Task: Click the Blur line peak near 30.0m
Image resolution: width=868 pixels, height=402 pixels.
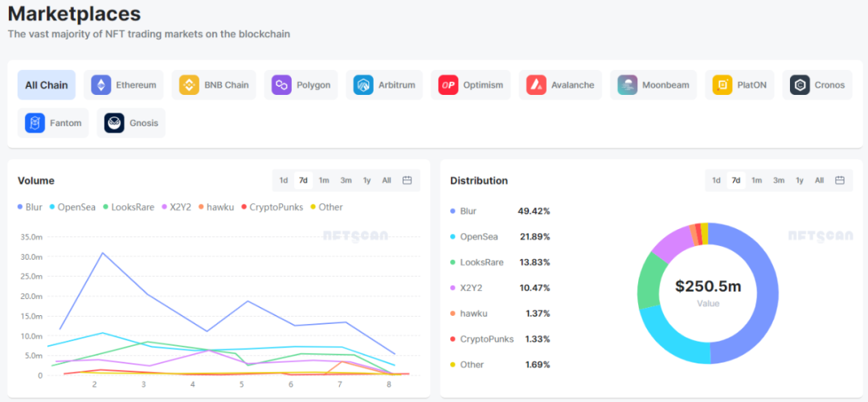Action: (103, 253)
